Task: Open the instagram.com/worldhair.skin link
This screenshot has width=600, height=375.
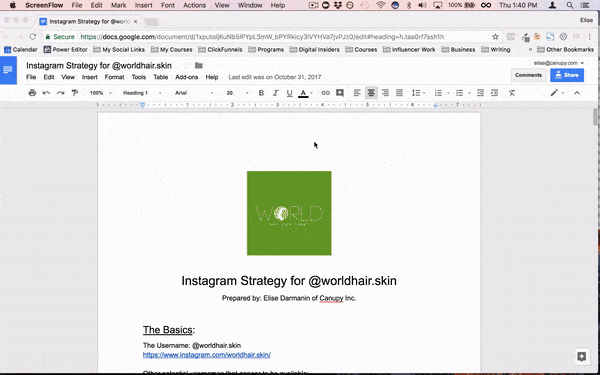Action: [207, 355]
